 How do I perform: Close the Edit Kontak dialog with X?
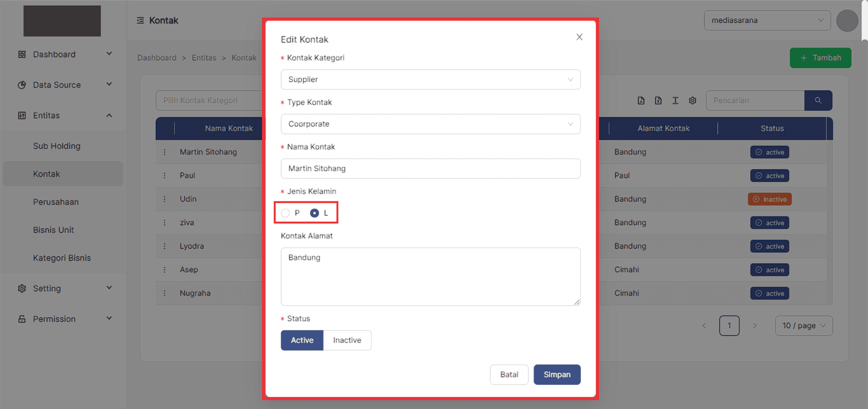(x=579, y=37)
